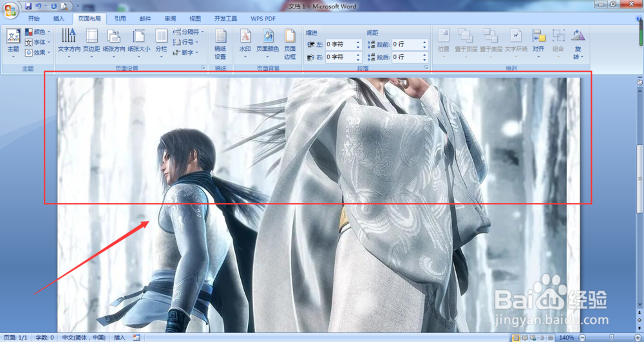
Task: Open 分隔符 breaks dropdown
Action: click(x=188, y=32)
